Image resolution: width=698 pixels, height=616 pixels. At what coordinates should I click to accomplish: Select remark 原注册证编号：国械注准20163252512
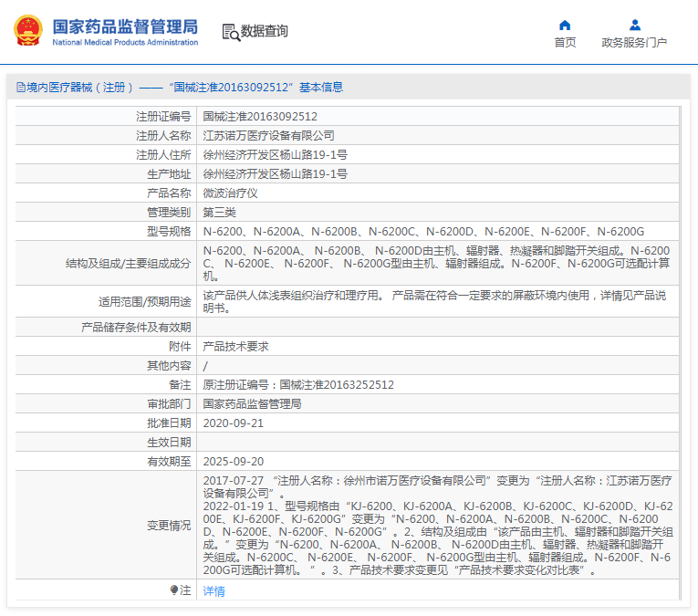(x=298, y=384)
